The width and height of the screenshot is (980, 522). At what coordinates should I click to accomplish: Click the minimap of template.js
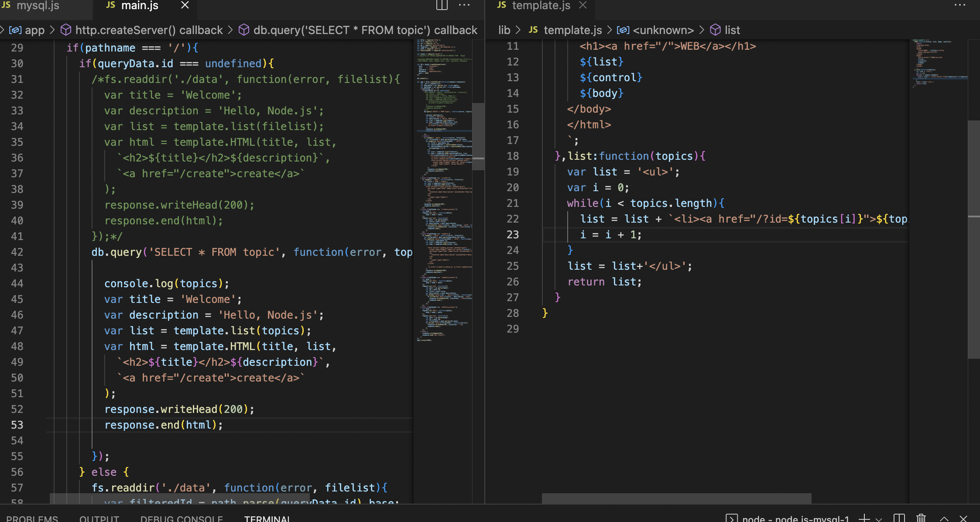pos(938,63)
